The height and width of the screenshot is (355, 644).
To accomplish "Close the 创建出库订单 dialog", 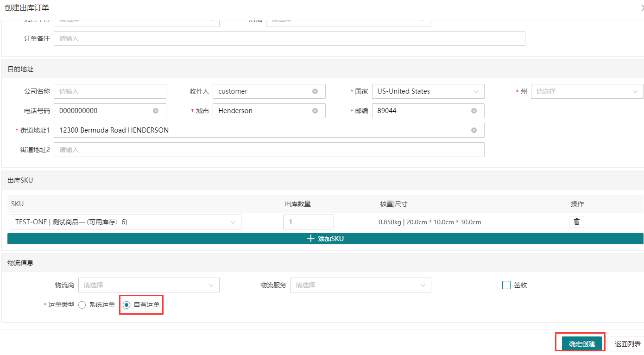I will (642, 7).
